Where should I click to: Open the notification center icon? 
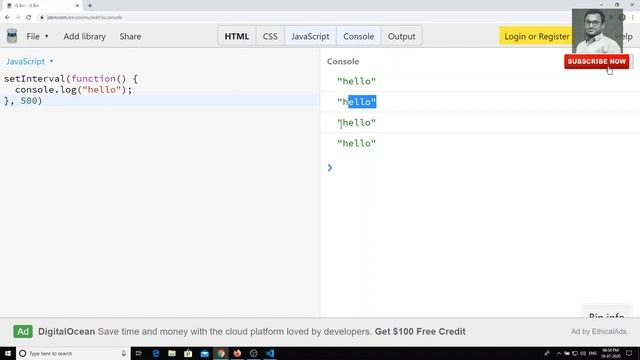coord(629,353)
